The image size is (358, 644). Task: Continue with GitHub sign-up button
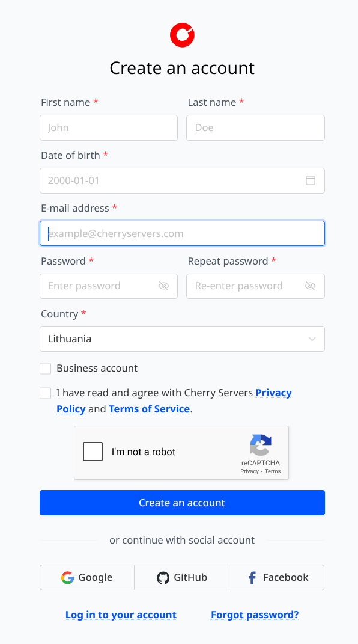(181, 577)
